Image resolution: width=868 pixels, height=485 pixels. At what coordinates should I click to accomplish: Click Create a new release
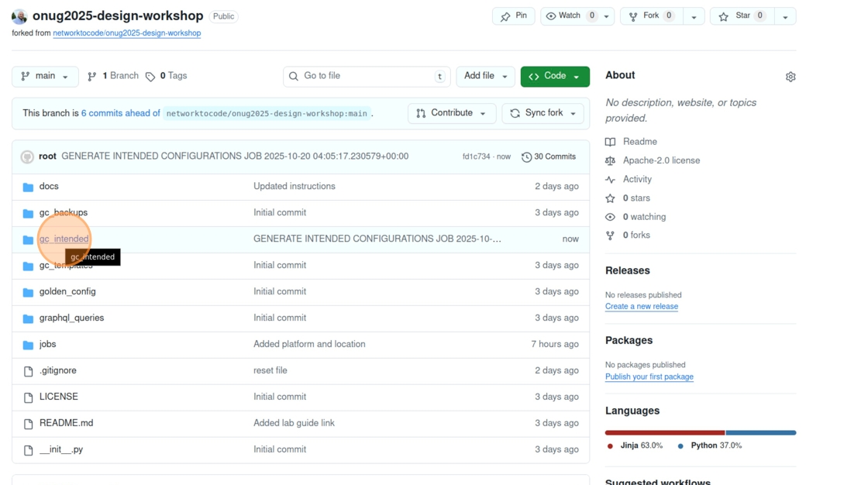642,307
